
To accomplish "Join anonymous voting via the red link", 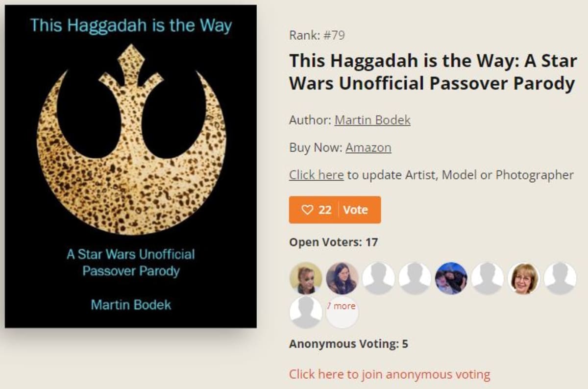I will click(390, 374).
